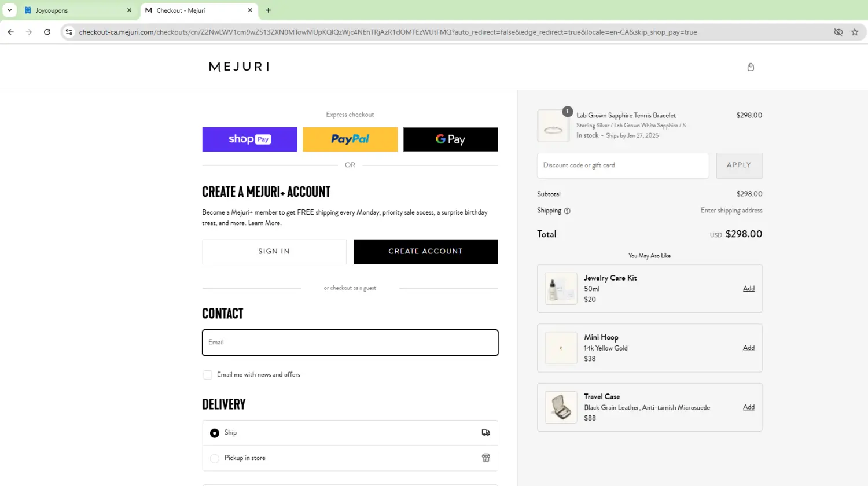Open site information icon in address bar
Viewport: 868px width, 486px height.
69,32
